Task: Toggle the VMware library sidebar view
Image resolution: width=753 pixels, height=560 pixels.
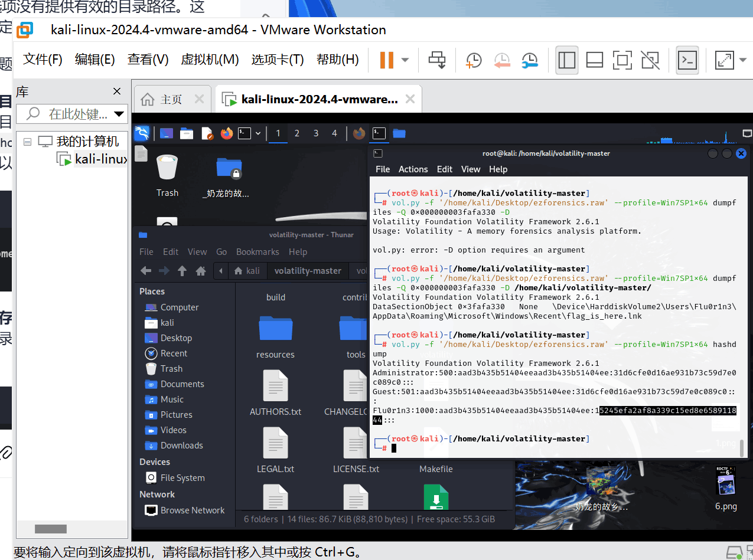Action: 567,60
